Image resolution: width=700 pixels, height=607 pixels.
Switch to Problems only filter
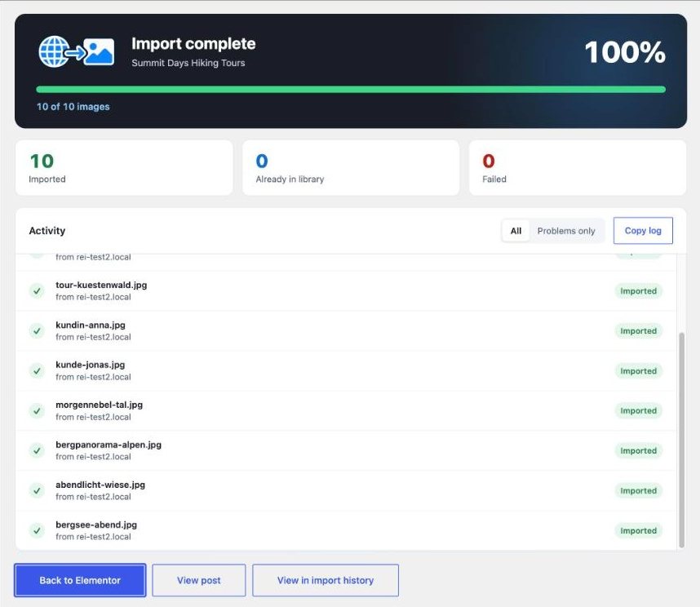pos(566,231)
